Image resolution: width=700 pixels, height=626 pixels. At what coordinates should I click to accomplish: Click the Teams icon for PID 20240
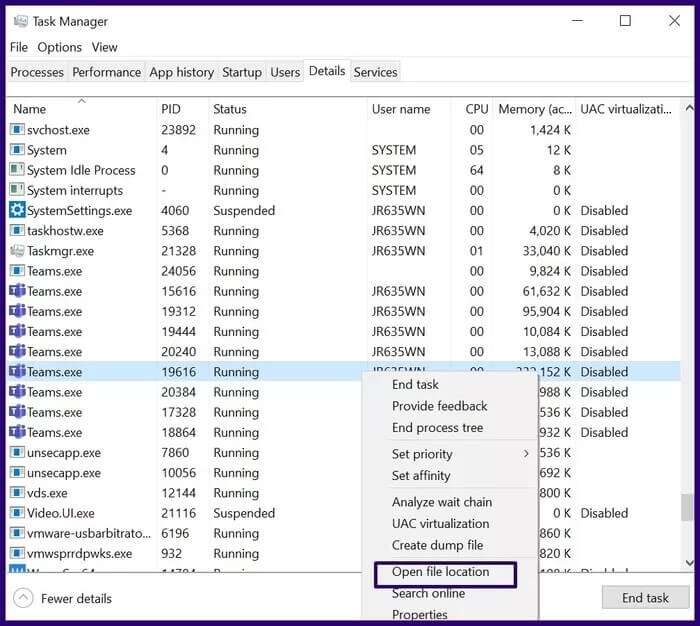pyautogui.click(x=17, y=351)
